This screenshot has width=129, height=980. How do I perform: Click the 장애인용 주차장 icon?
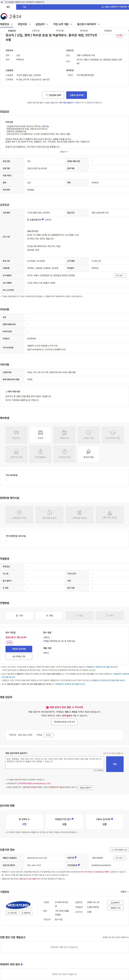click(x=19, y=515)
